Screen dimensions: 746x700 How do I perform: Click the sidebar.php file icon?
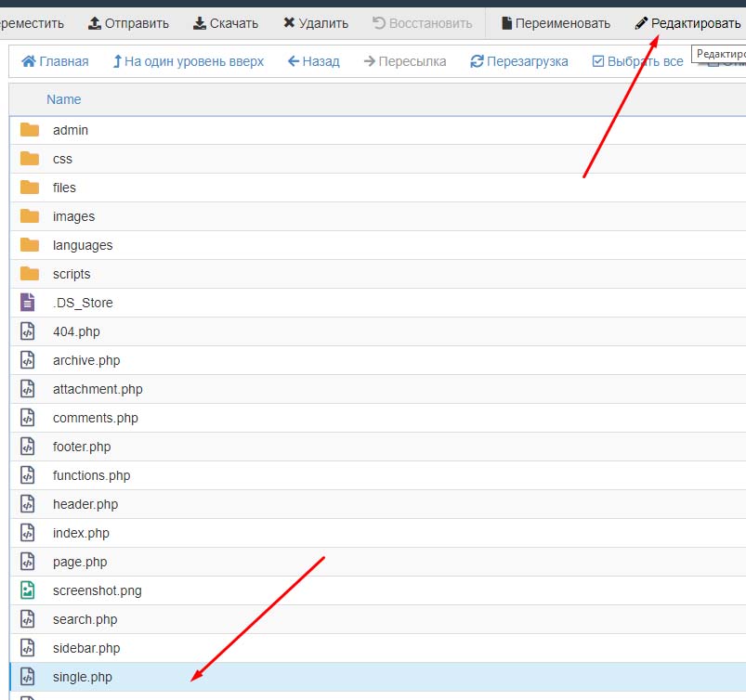(x=28, y=648)
